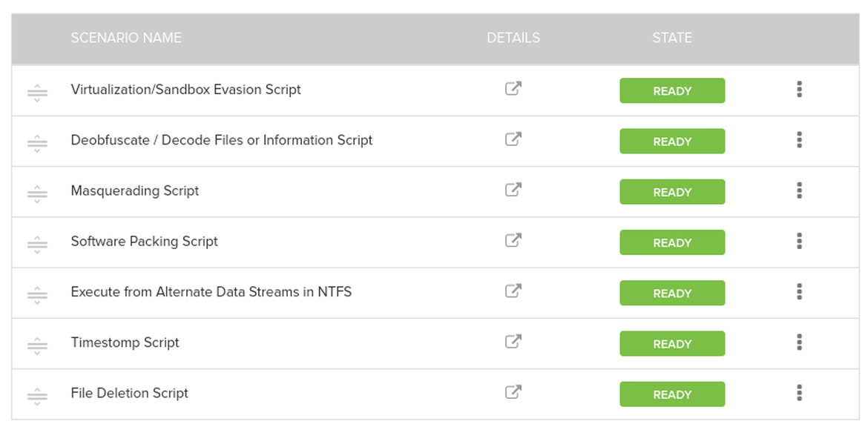The height and width of the screenshot is (424, 868).
Task: Click READY button for Timestomp Script
Action: pos(672,344)
